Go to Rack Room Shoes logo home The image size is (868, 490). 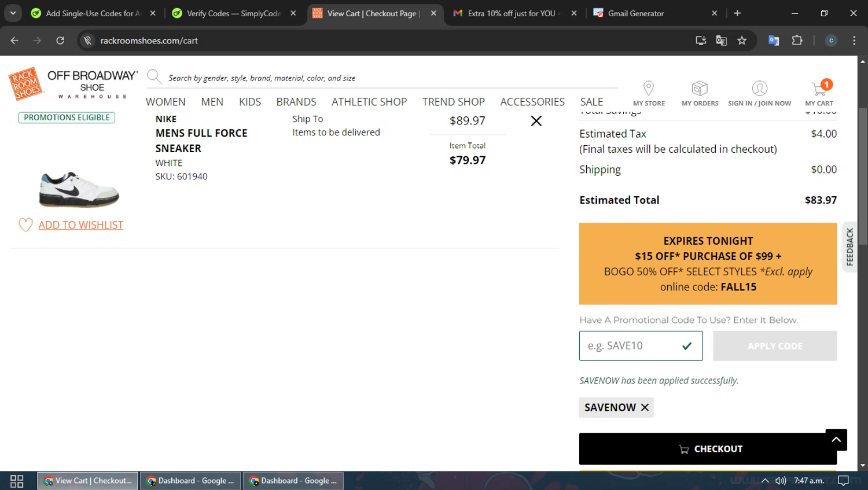(x=26, y=84)
